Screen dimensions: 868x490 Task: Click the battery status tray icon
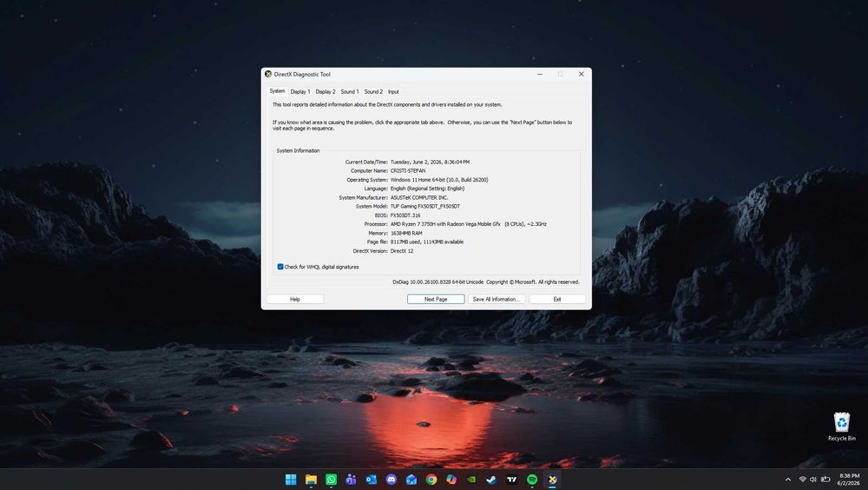(x=825, y=480)
